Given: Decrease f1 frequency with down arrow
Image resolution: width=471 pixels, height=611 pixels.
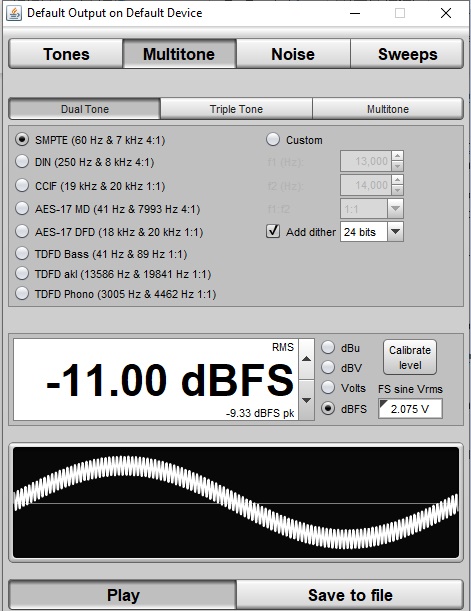Looking at the screenshot, I should click(x=397, y=166).
